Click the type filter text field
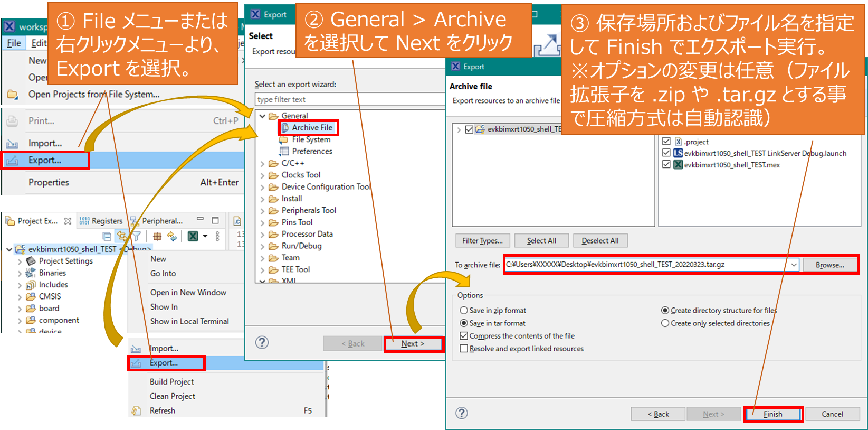 pos(348,99)
